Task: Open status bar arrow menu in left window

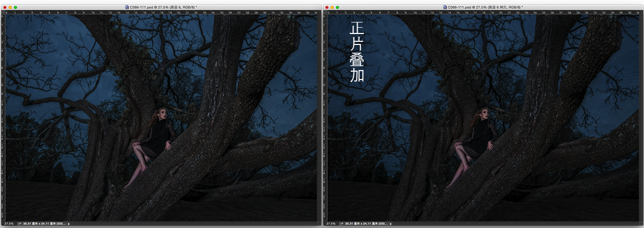Action: tap(69, 223)
